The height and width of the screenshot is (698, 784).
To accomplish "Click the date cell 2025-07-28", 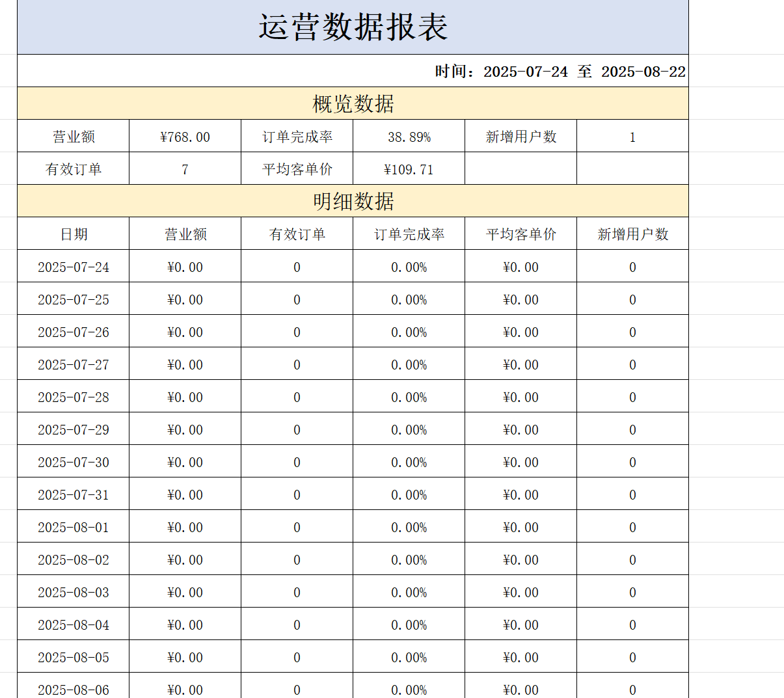I will pos(74,396).
